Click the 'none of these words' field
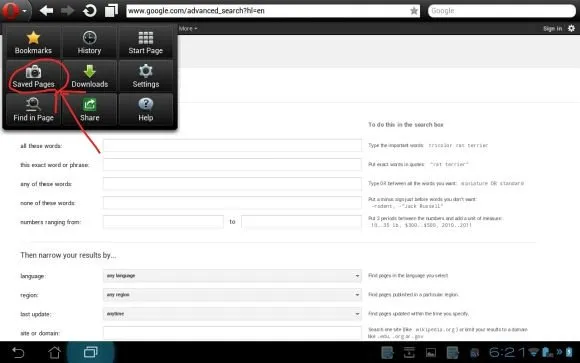 click(x=232, y=203)
